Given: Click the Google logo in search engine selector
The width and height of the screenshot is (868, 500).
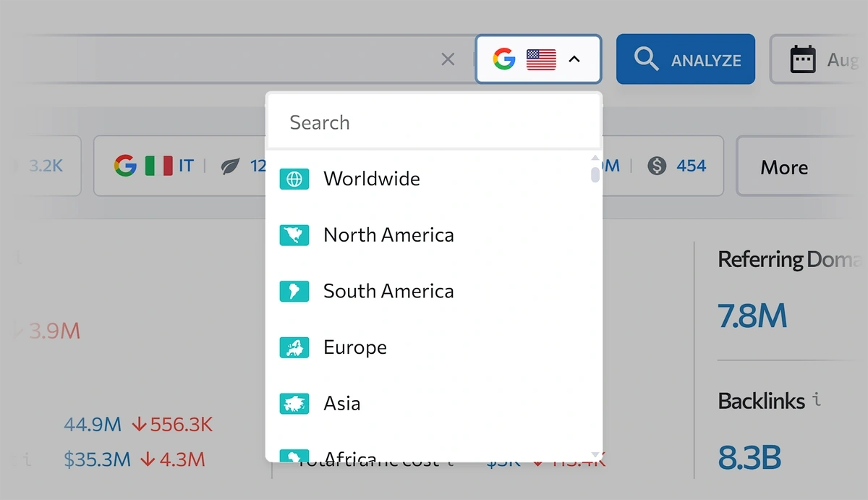Looking at the screenshot, I should pyautogui.click(x=504, y=59).
